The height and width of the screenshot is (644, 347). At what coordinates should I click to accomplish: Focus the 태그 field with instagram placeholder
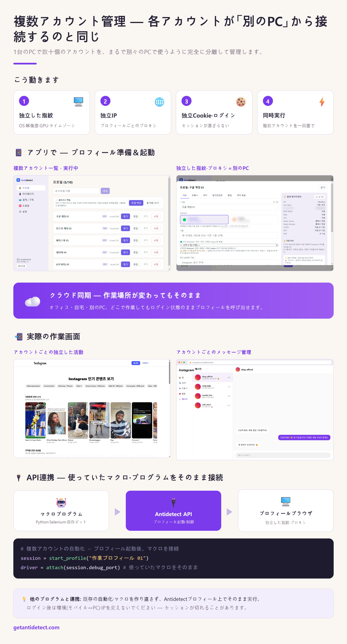coord(229,262)
